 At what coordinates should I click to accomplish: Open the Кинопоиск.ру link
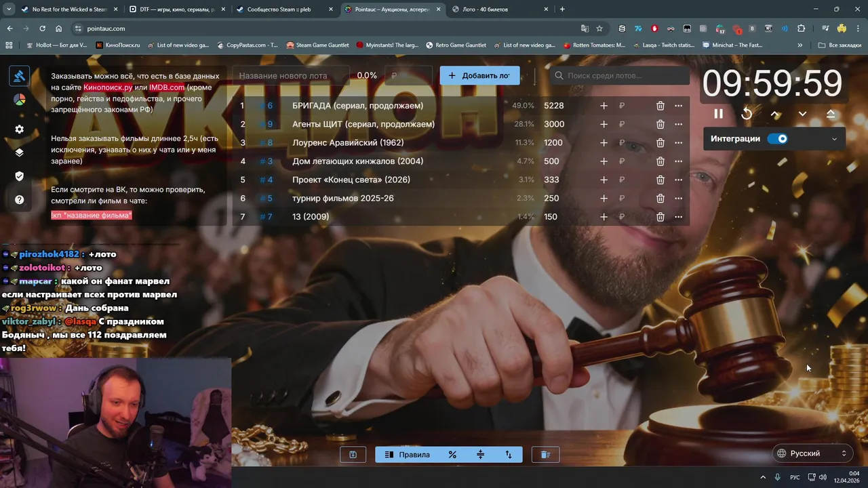[108, 87]
